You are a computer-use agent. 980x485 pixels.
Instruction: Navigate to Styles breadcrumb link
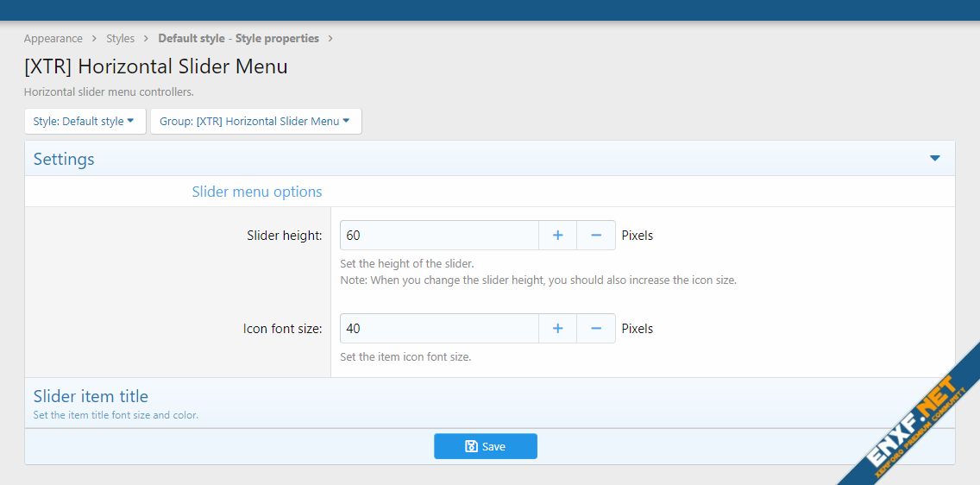[x=121, y=39]
